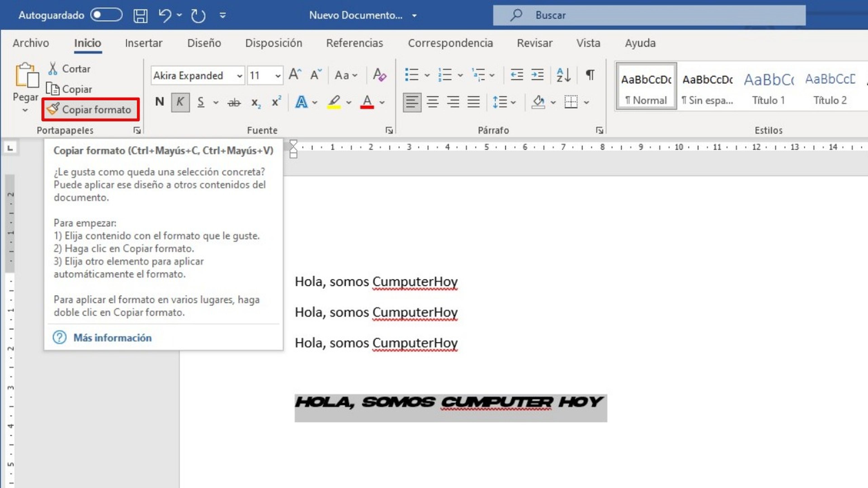
Task: Justify the paragraph text
Action: [473, 102]
